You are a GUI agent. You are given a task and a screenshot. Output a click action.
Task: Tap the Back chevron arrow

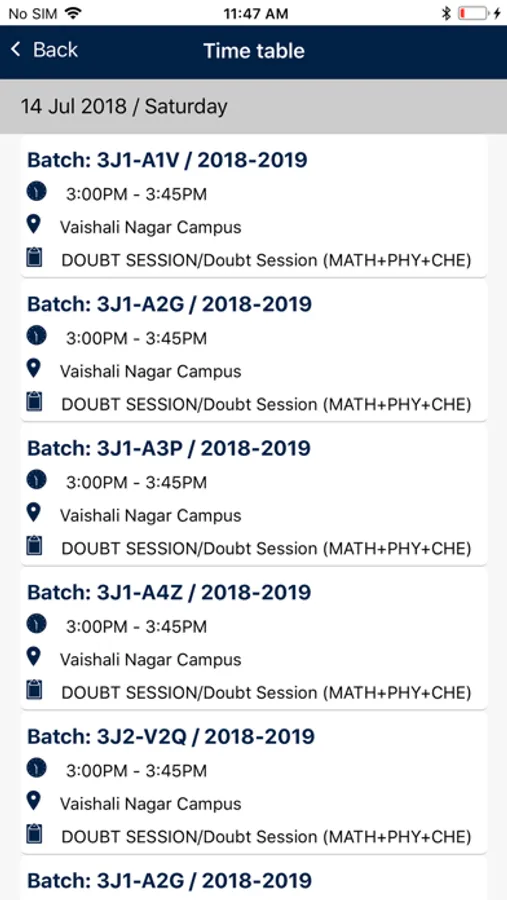16,50
